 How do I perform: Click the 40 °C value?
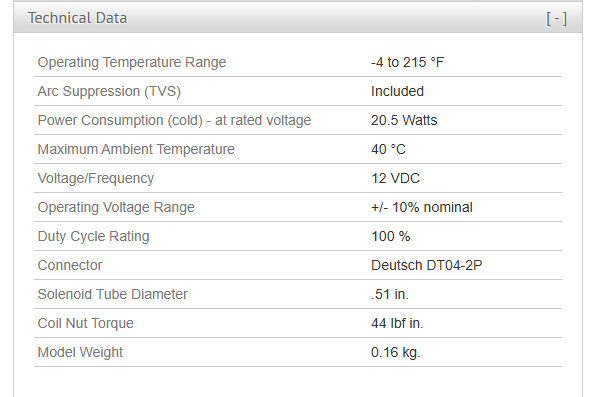pos(388,149)
